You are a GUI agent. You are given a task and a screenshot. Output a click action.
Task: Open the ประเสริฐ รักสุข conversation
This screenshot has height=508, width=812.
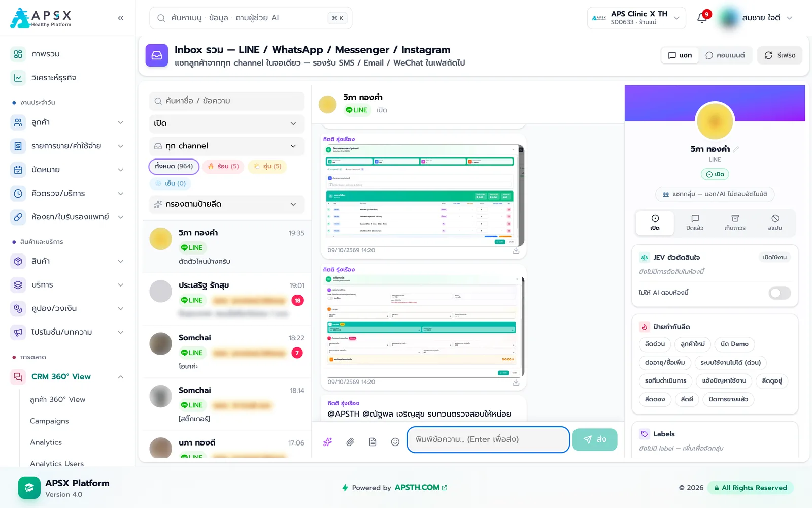click(x=227, y=300)
